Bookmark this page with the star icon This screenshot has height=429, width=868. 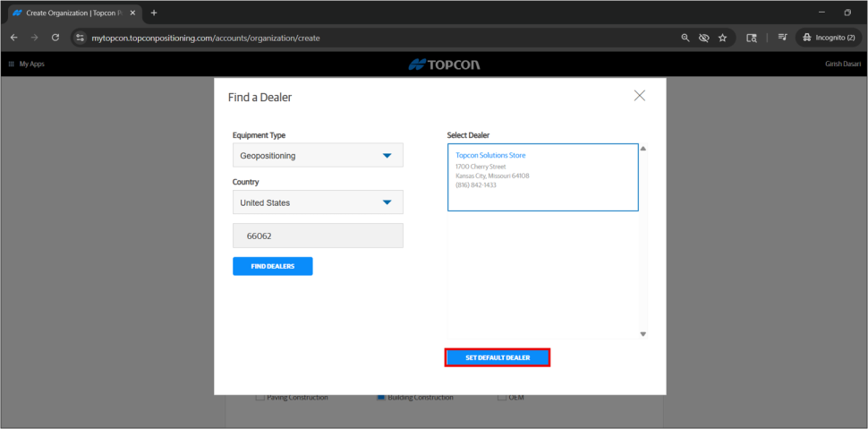pyautogui.click(x=722, y=38)
